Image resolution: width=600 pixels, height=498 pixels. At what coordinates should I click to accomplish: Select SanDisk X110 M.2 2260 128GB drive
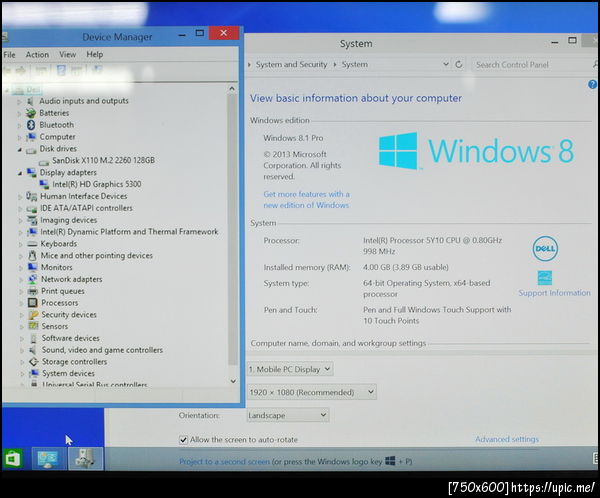[x=103, y=160]
